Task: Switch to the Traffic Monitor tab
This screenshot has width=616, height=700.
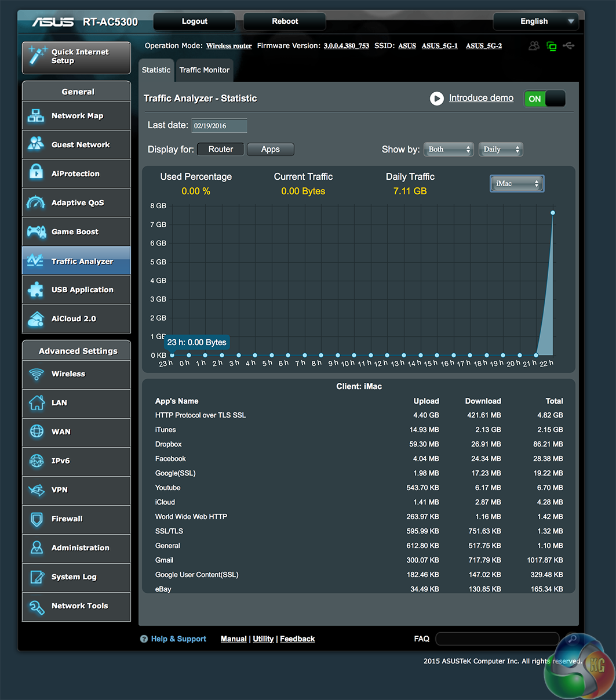Action: click(205, 70)
